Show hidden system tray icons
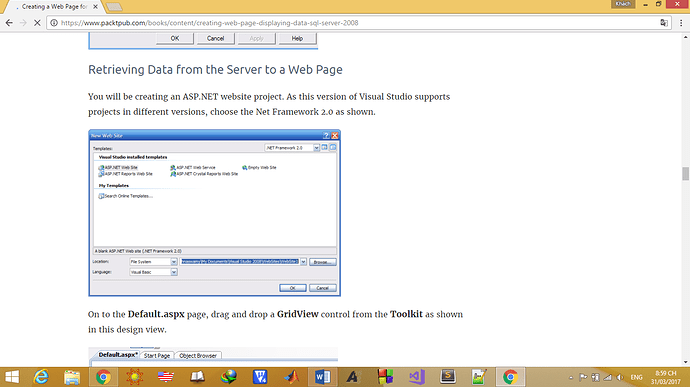 coord(571,377)
